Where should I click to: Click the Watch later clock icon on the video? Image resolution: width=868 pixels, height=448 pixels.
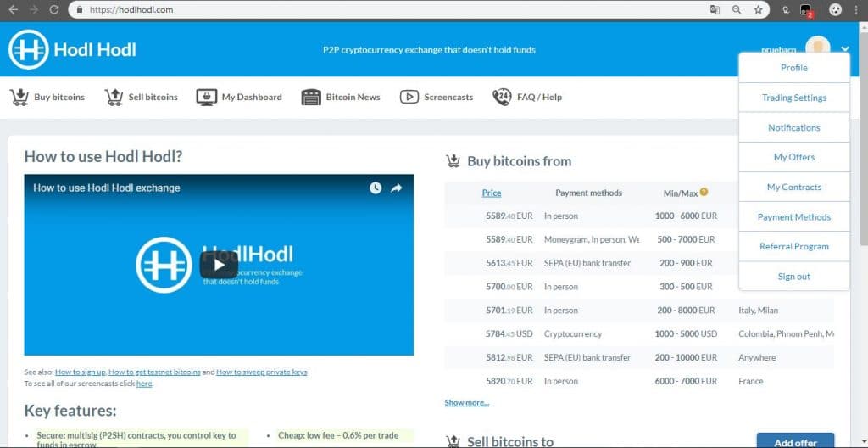coord(376,188)
